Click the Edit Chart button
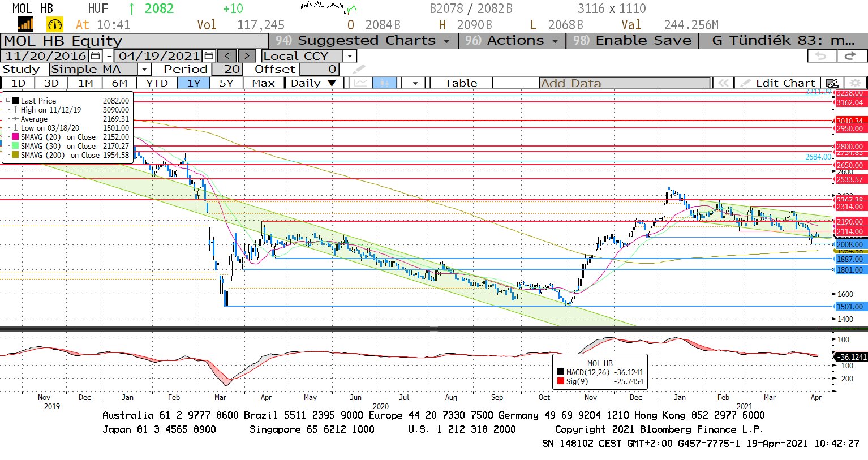 point(778,83)
